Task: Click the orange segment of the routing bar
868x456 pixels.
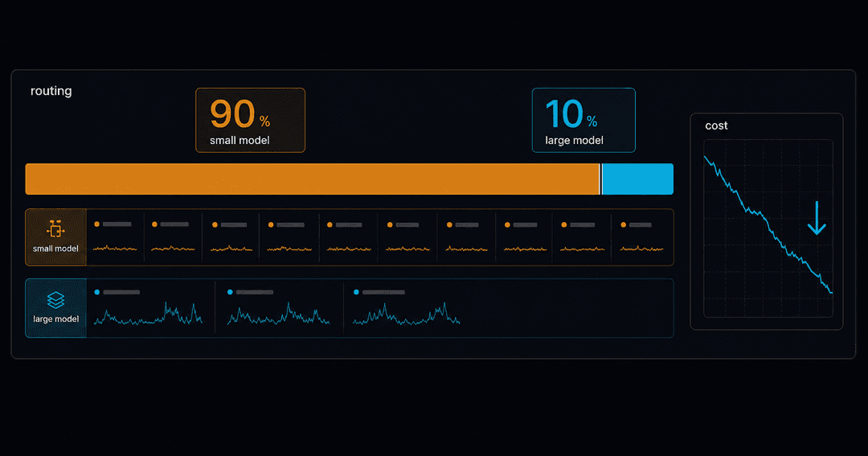Action: pos(312,179)
